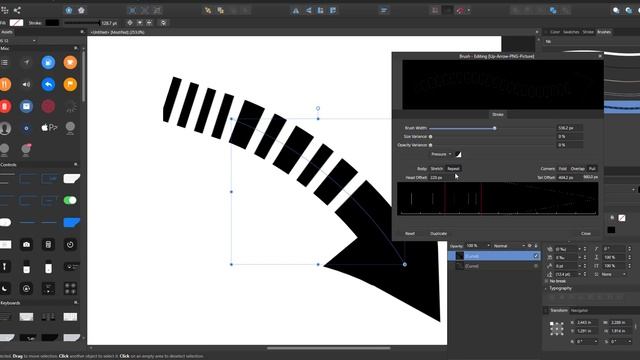640x360 pixels.
Task: Select Fold corners mode
Action: pyautogui.click(x=562, y=169)
